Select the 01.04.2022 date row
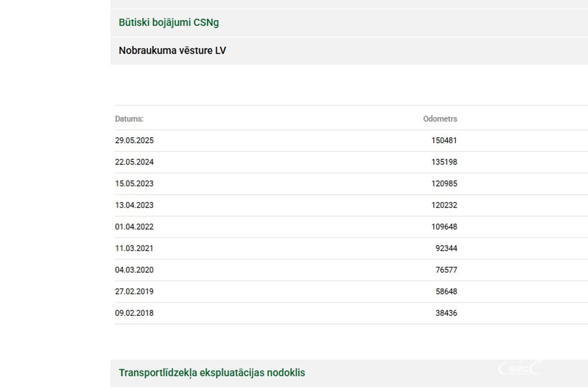588x392 pixels. [134, 227]
